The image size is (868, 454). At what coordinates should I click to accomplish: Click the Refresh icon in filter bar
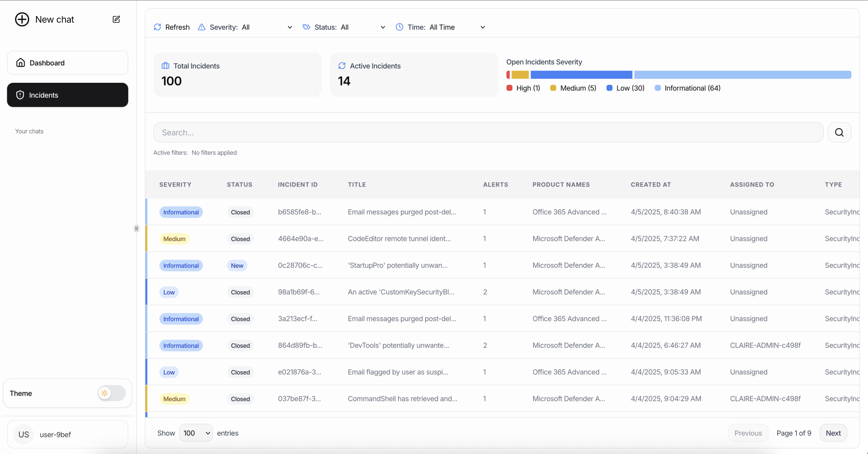157,27
